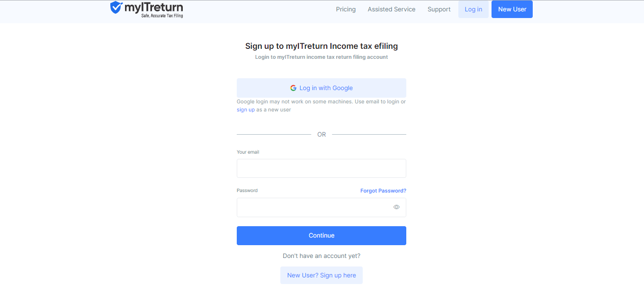Click the myITreturn brand name text
644x294 pixels.
click(153, 7)
